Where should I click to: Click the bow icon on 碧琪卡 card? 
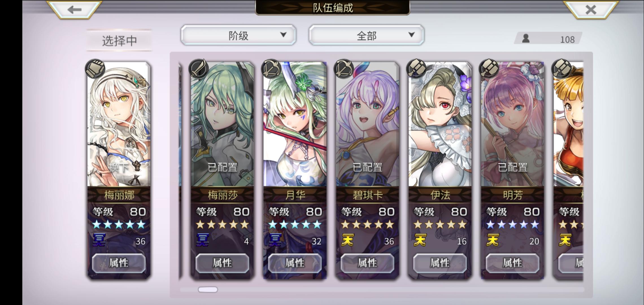[344, 69]
